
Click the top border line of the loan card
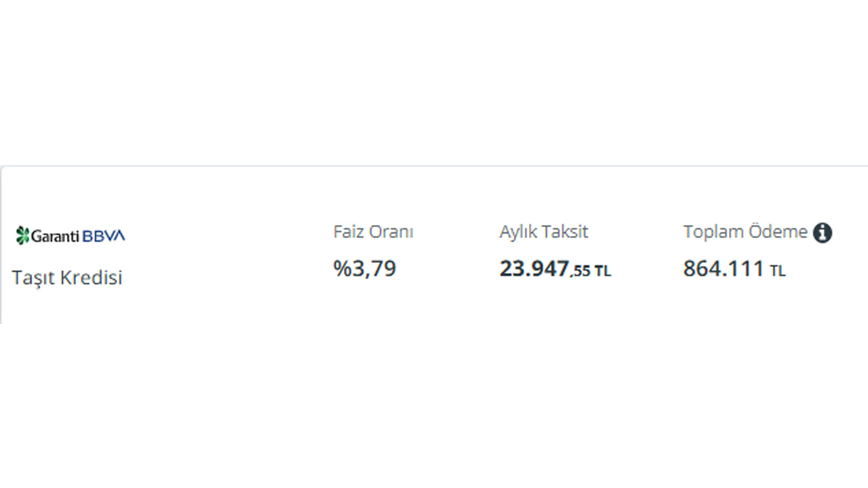[x=434, y=166]
